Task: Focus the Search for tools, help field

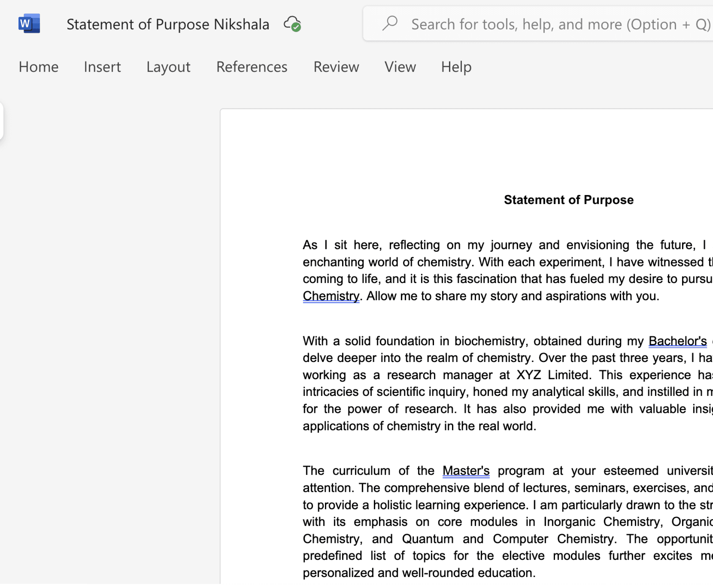Action: click(x=559, y=24)
